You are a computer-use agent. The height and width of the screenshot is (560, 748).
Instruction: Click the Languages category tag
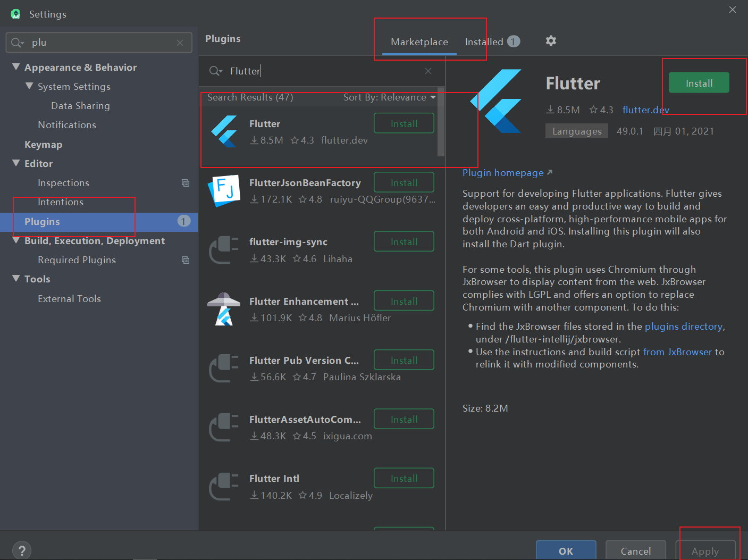577,131
